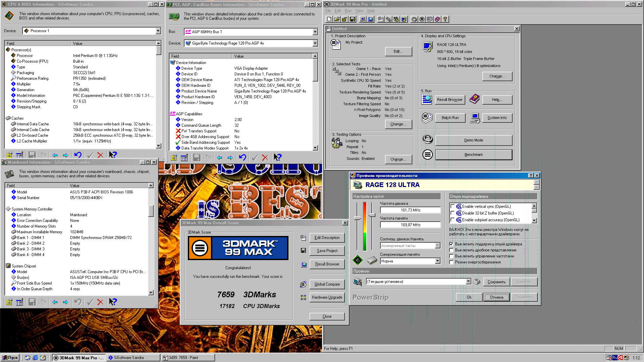
Task: Click the Demo Mode button
Action: [474, 140]
